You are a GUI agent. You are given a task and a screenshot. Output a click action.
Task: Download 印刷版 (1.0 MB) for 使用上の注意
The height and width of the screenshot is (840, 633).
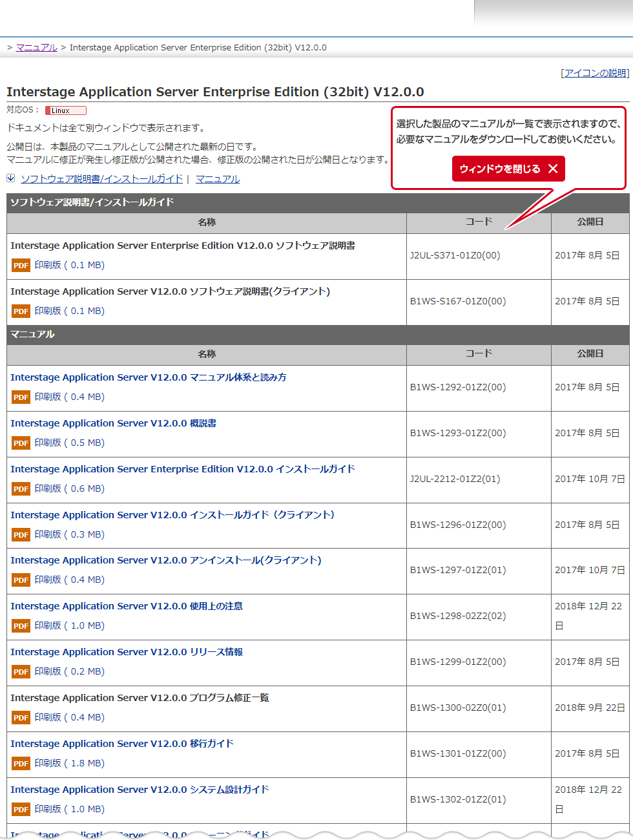click(70, 625)
